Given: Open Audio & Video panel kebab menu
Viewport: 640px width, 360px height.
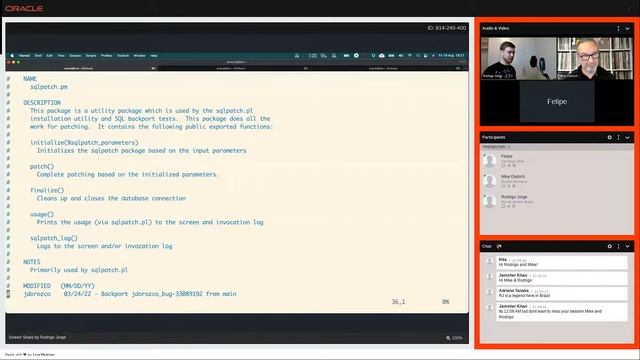Looking at the screenshot, I should click(618, 28).
